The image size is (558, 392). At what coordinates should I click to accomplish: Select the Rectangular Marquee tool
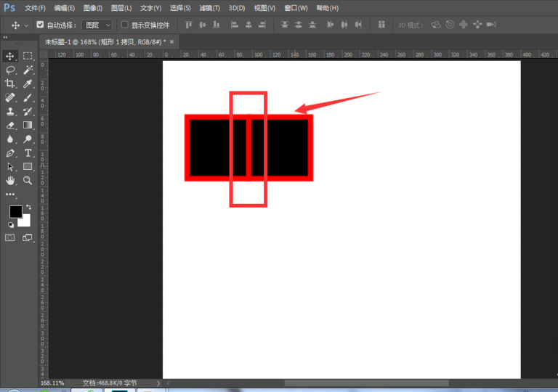tap(28, 56)
